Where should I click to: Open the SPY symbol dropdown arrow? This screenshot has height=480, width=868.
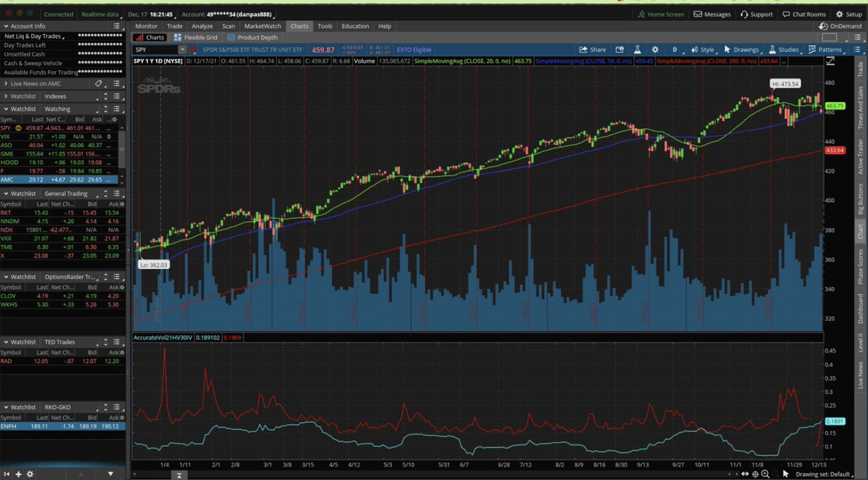coord(182,50)
